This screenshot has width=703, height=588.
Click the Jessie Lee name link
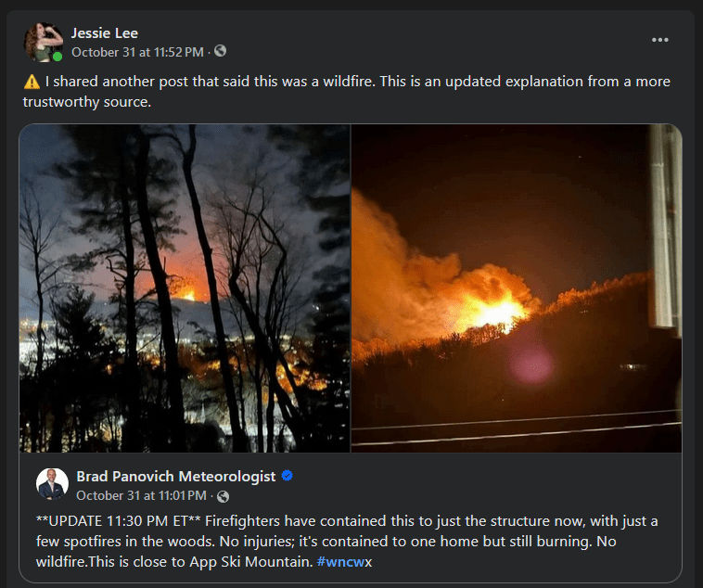point(105,33)
